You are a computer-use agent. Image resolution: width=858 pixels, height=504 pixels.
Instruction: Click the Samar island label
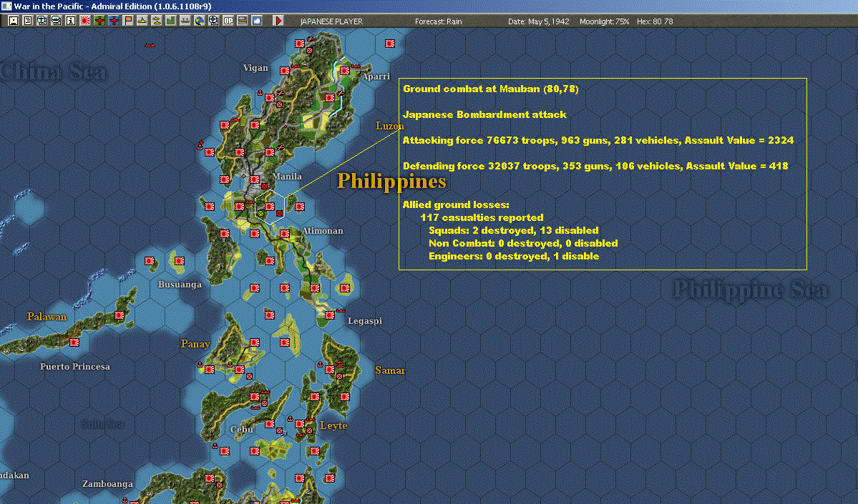point(389,370)
